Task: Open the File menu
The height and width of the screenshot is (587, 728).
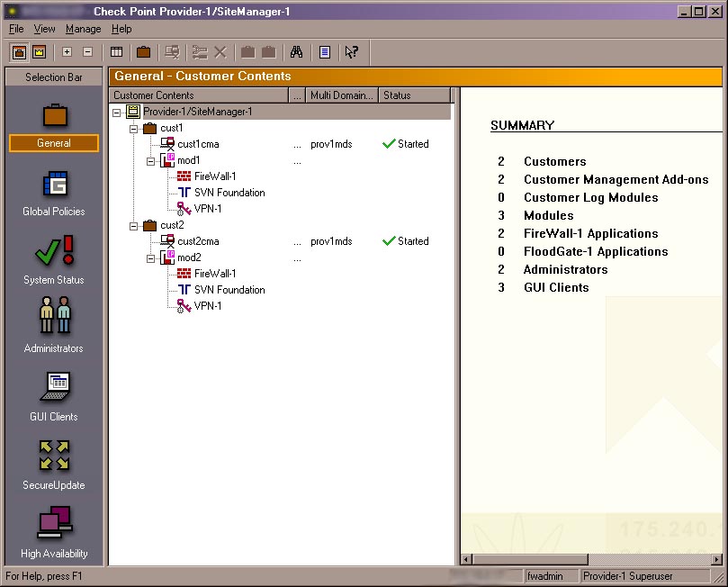Action: tap(16, 29)
